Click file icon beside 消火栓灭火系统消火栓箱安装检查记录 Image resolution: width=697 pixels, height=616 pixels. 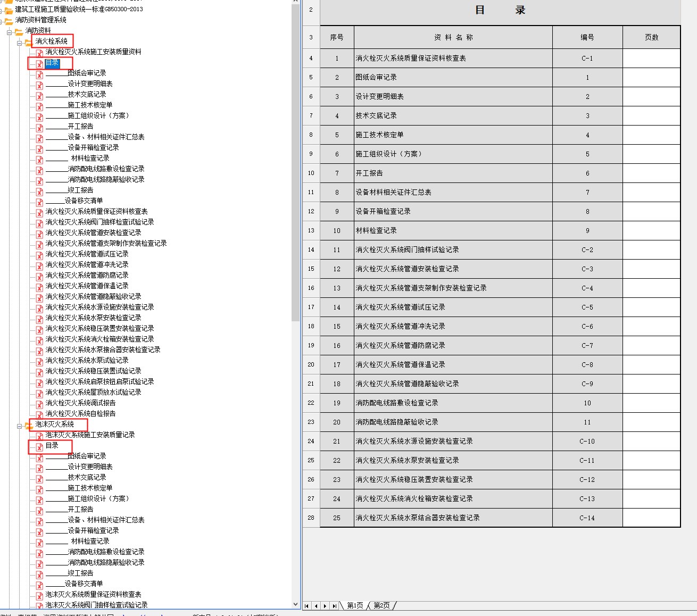[39, 340]
